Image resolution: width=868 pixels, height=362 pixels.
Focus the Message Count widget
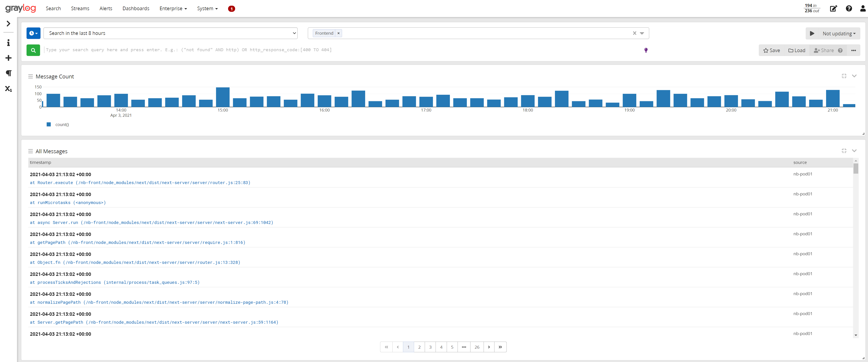[844, 76]
